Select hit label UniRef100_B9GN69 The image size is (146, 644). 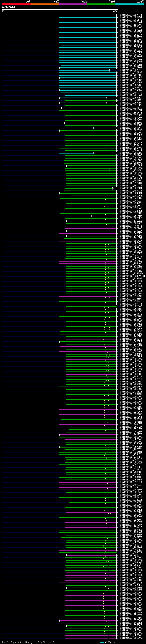(131, 261)
